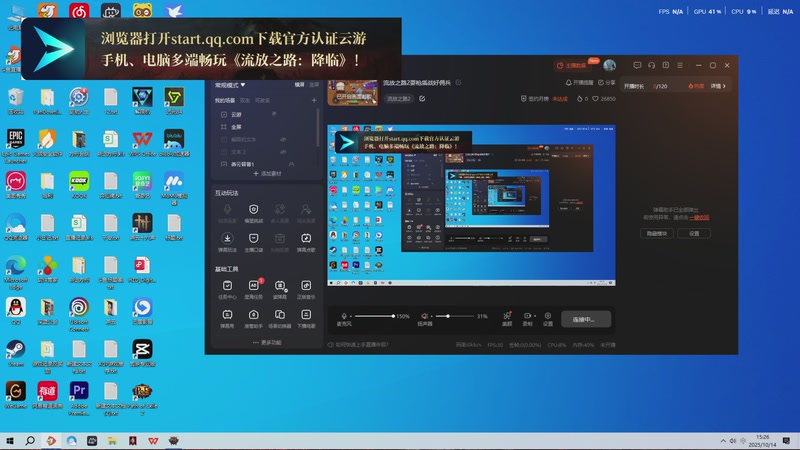Image resolution: width=800 pixels, height=450 pixels.
Task: Select the third scene tab in the row
Action: pyautogui.click(x=262, y=101)
